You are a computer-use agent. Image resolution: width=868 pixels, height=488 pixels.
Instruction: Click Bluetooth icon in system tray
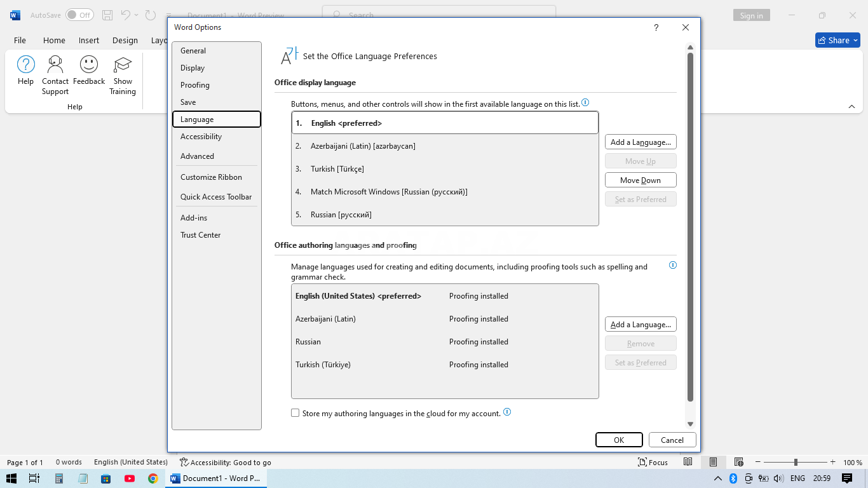733,478
